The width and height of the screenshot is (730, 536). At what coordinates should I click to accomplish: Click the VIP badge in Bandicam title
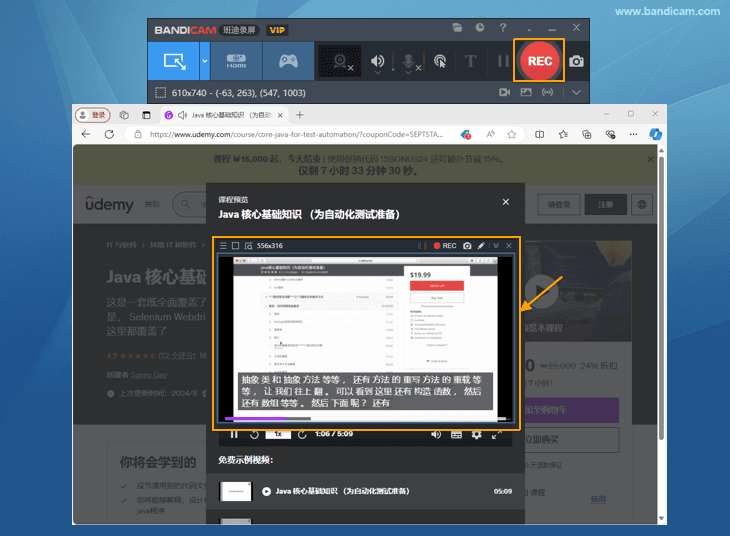pos(277,30)
